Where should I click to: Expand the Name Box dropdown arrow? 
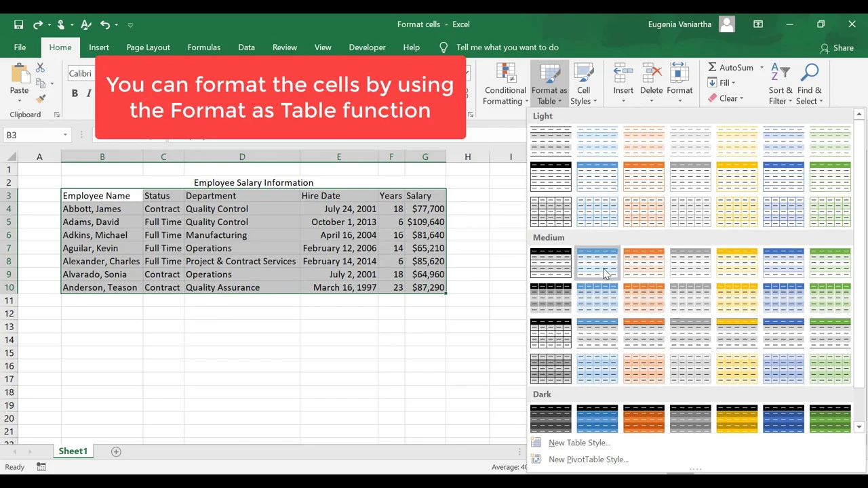(x=65, y=135)
